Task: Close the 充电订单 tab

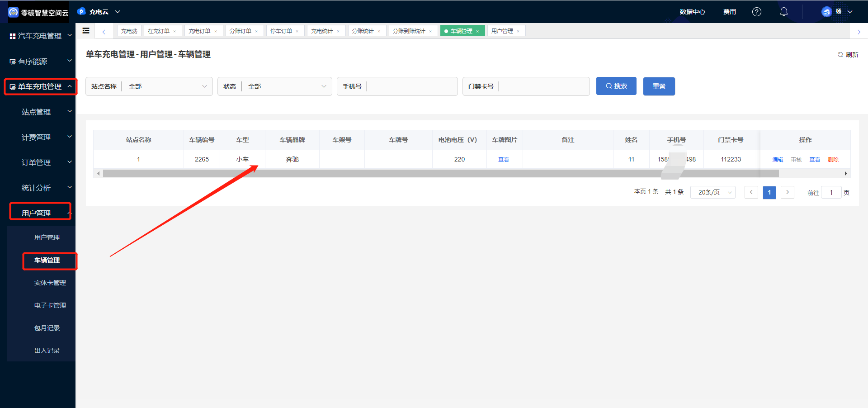Action: (216, 31)
